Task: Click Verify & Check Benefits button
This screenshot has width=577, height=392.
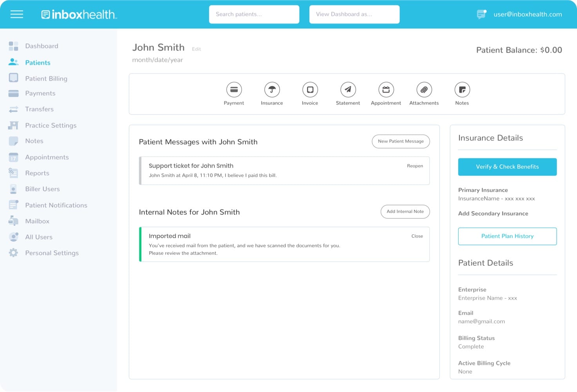Action: 507,167
